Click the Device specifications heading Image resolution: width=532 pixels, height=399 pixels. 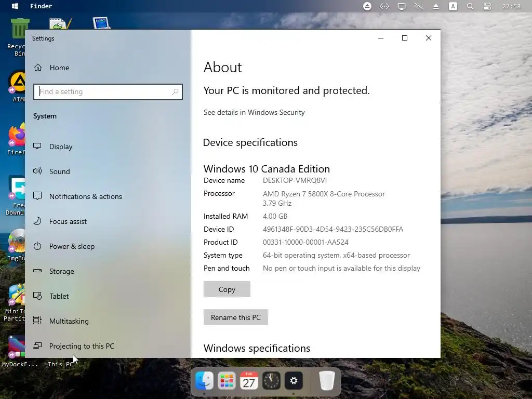coord(250,142)
